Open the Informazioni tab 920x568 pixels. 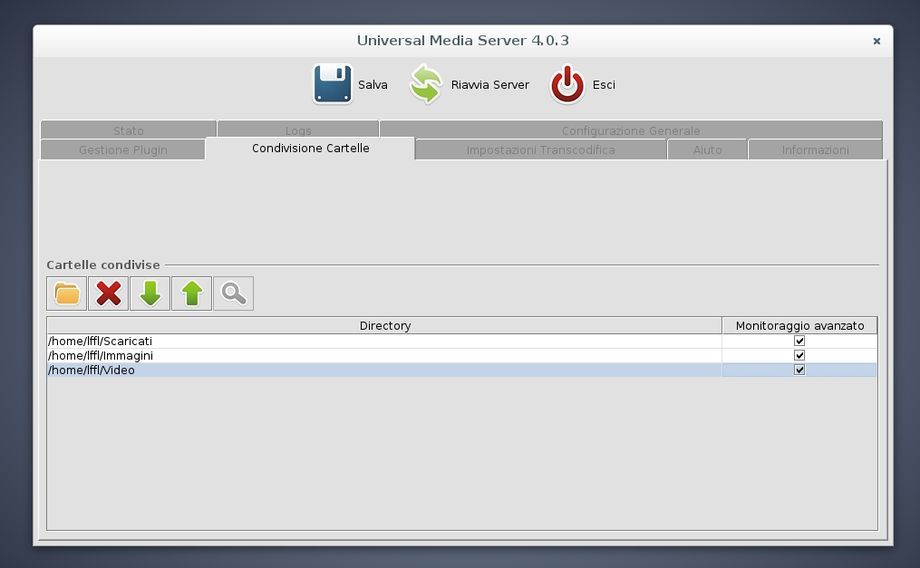(815, 150)
